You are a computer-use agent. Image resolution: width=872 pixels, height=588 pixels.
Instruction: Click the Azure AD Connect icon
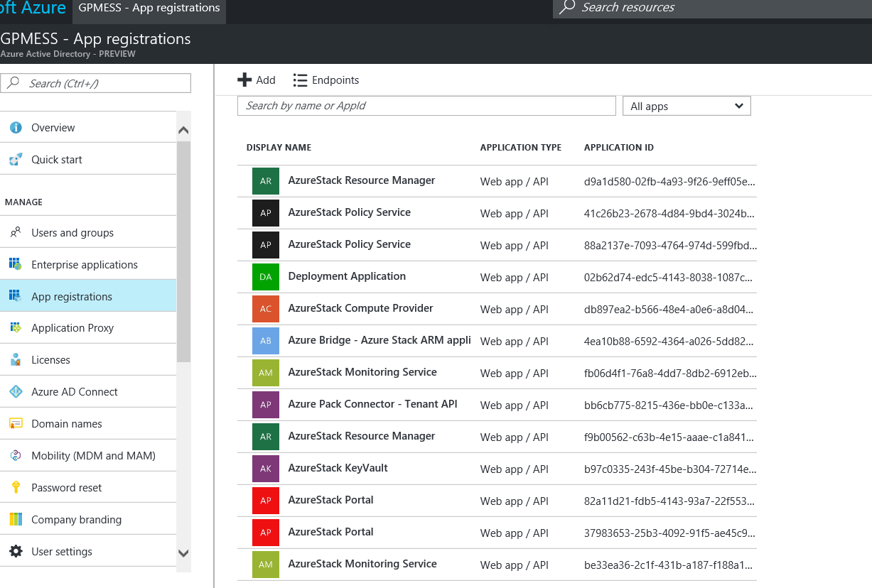click(16, 392)
